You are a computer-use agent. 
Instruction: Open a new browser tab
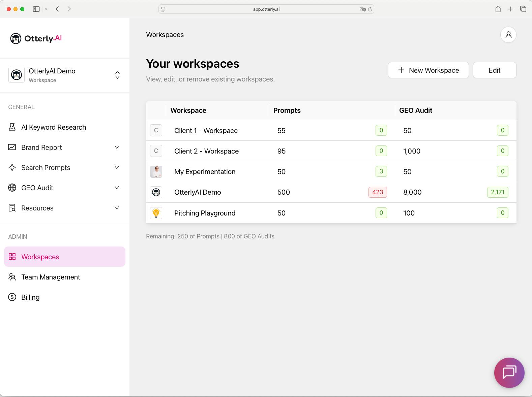pos(510,9)
